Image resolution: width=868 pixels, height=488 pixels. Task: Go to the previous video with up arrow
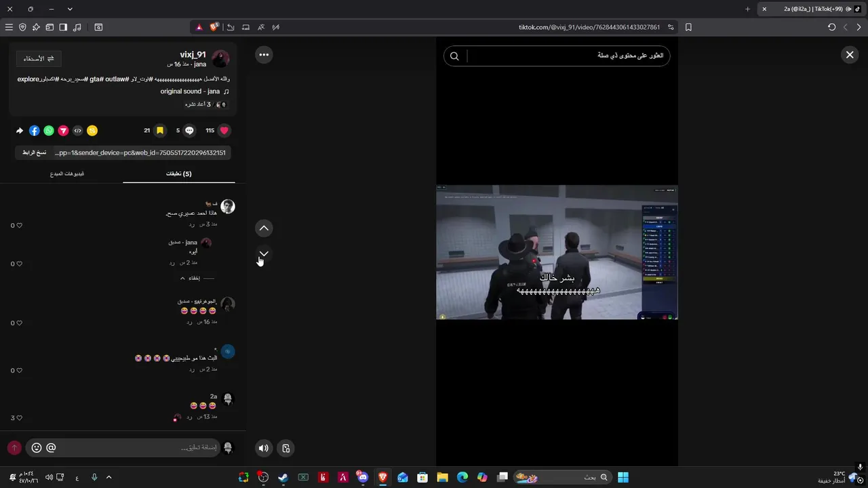pyautogui.click(x=264, y=228)
